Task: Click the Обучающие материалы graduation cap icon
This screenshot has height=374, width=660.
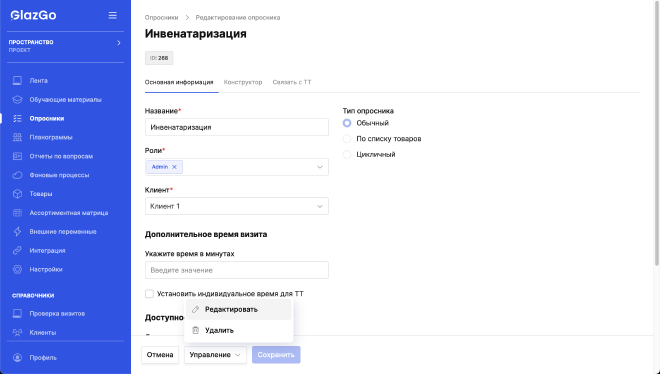Action: coord(17,99)
